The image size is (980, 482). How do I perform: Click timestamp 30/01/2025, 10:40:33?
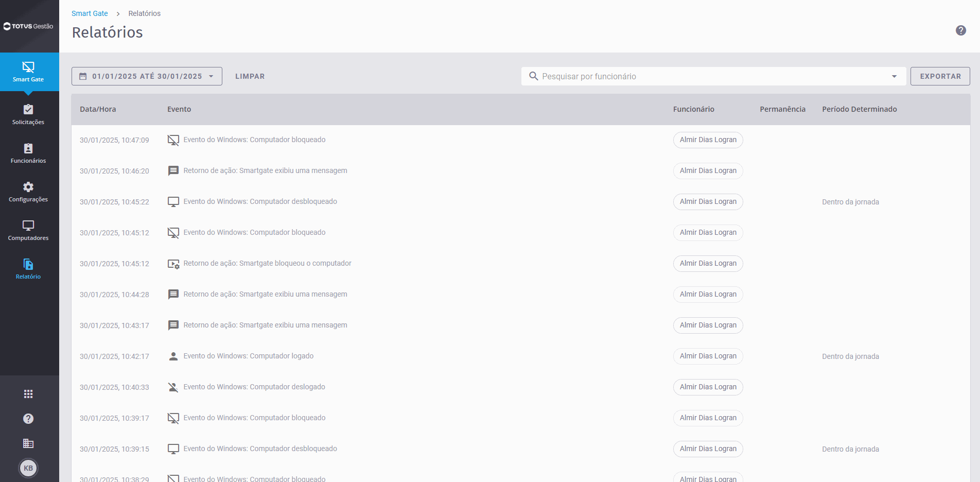point(114,387)
